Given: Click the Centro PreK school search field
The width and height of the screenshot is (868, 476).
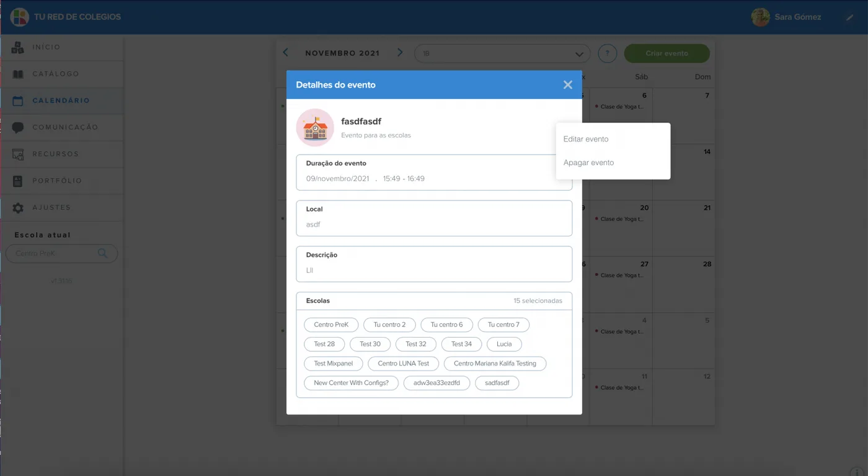Looking at the screenshot, I should [61, 253].
